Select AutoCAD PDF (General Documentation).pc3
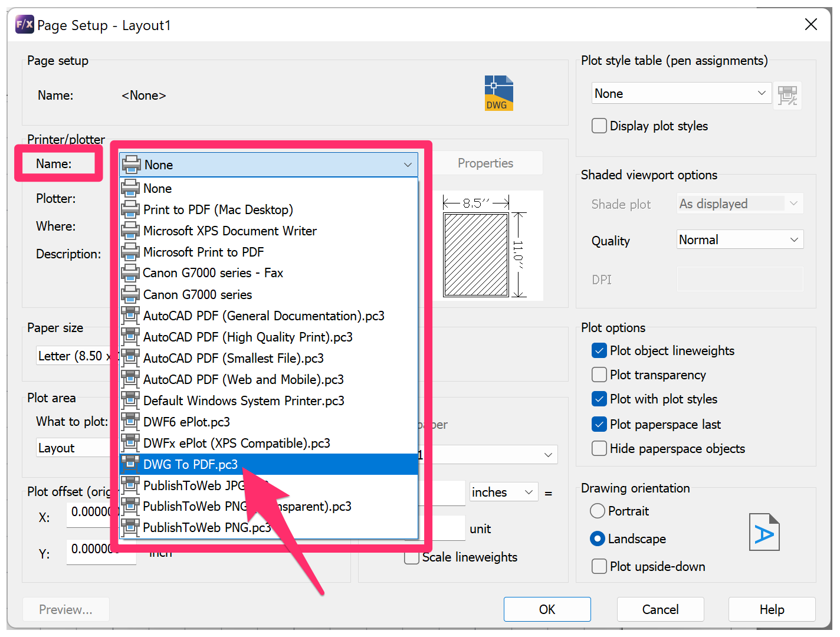The height and width of the screenshot is (637, 840). (269, 316)
